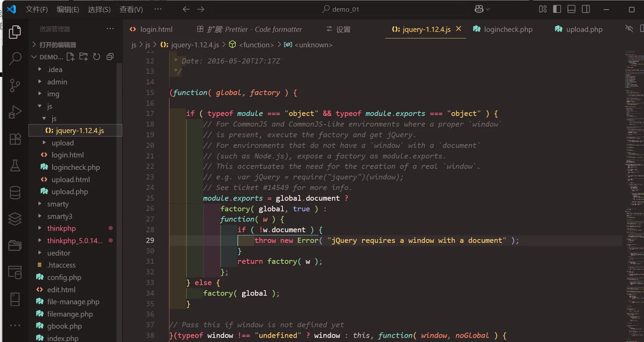The width and height of the screenshot is (644, 342).
Task: Expand the admin folder
Action: (x=57, y=82)
